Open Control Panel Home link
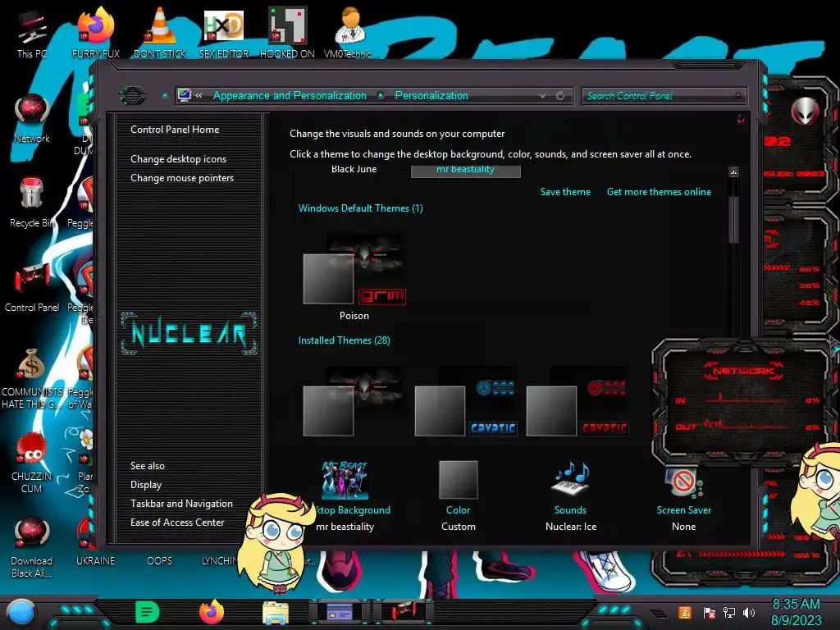Image resolution: width=840 pixels, height=630 pixels. point(175,130)
